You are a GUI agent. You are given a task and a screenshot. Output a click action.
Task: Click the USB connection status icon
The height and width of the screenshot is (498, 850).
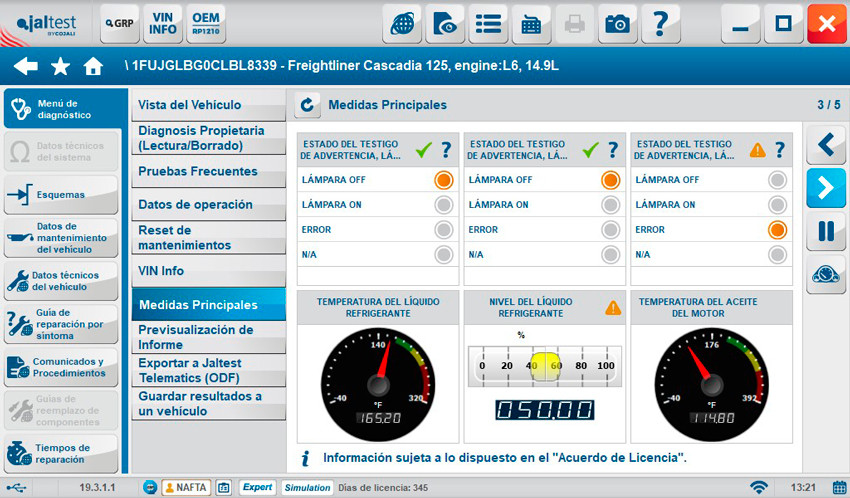[x=16, y=488]
